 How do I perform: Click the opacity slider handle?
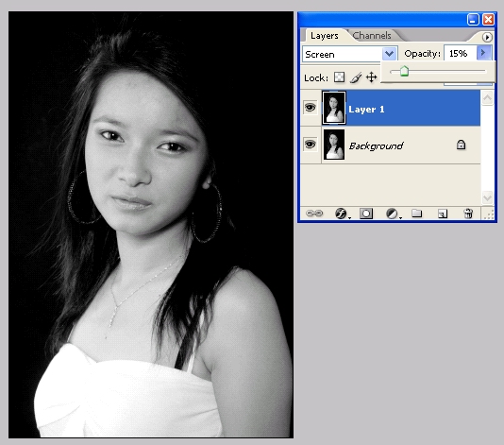tap(404, 71)
